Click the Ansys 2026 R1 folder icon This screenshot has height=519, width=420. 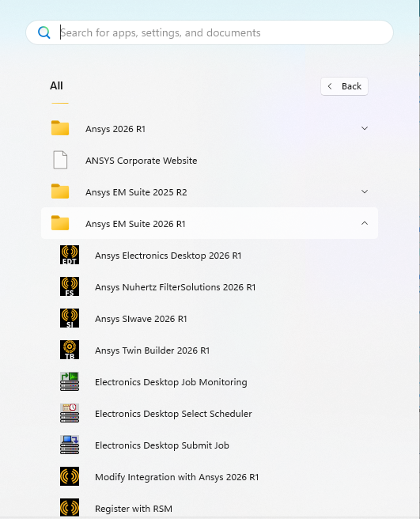pos(60,128)
